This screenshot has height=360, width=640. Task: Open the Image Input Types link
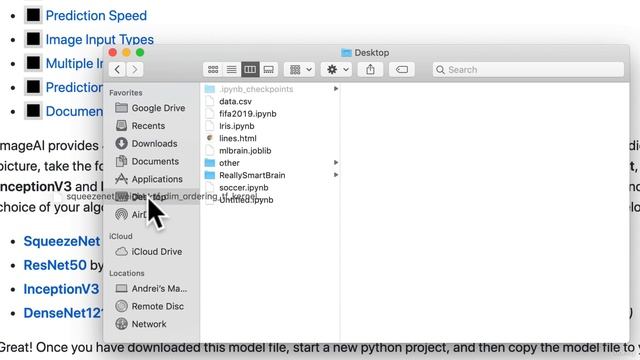pos(100,40)
